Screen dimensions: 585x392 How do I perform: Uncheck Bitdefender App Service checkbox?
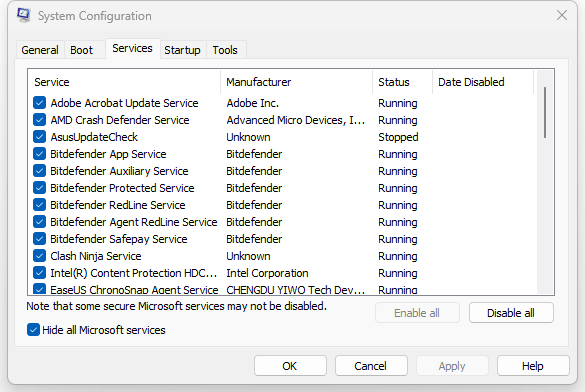pyautogui.click(x=40, y=154)
